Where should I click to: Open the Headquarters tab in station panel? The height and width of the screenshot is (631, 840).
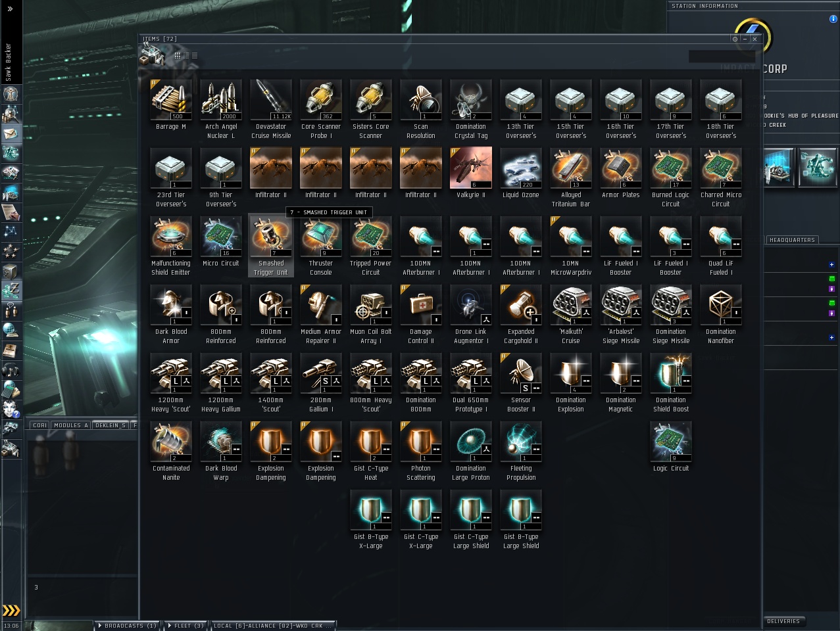pyautogui.click(x=792, y=240)
